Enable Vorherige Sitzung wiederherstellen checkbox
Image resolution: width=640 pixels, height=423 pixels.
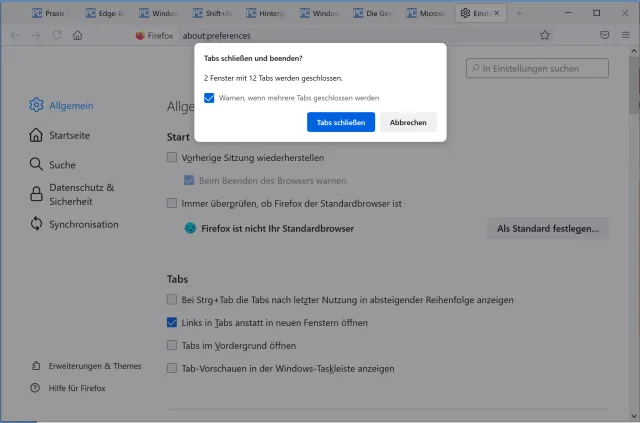tap(173, 158)
